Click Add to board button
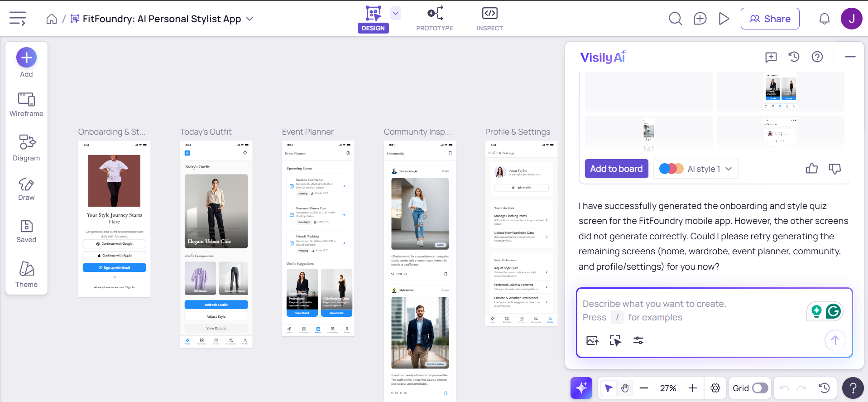 tap(616, 169)
